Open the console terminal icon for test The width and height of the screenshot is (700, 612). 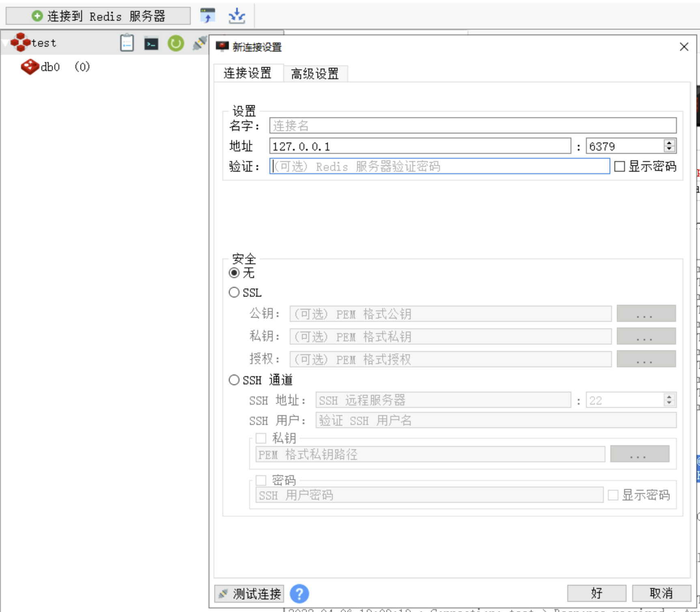tap(151, 43)
